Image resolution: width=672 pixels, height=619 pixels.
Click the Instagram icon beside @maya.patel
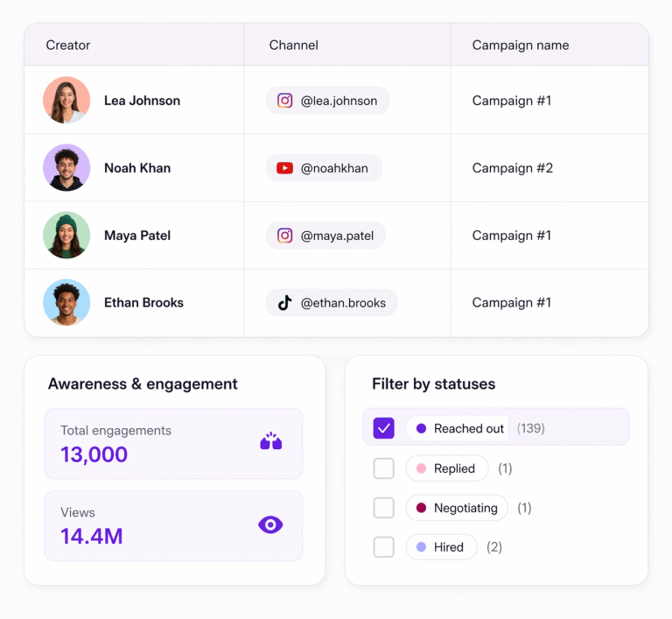point(284,236)
